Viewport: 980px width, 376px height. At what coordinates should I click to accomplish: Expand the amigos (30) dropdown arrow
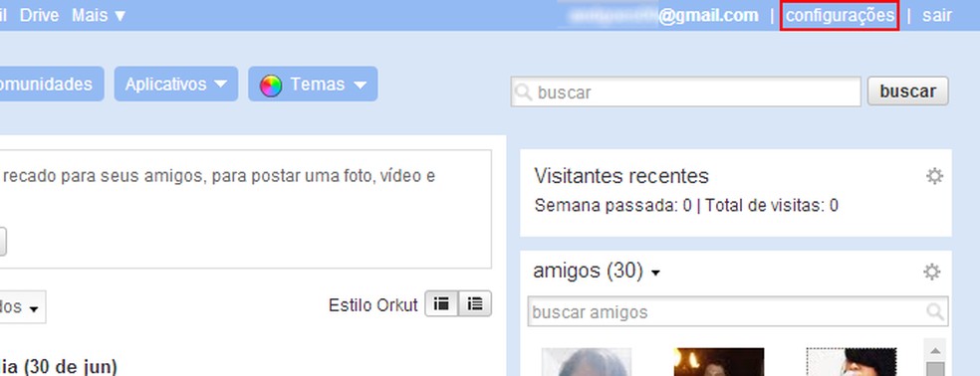tap(655, 273)
